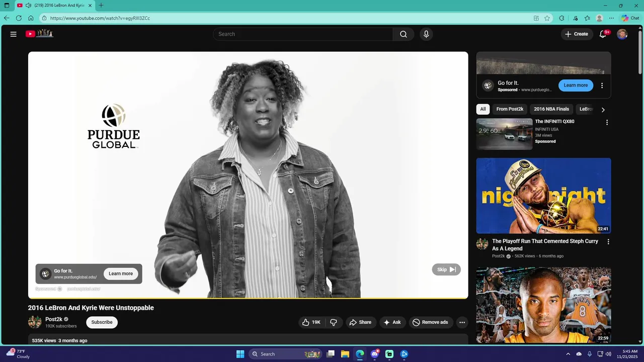Click the search magnifier button

tap(404, 34)
